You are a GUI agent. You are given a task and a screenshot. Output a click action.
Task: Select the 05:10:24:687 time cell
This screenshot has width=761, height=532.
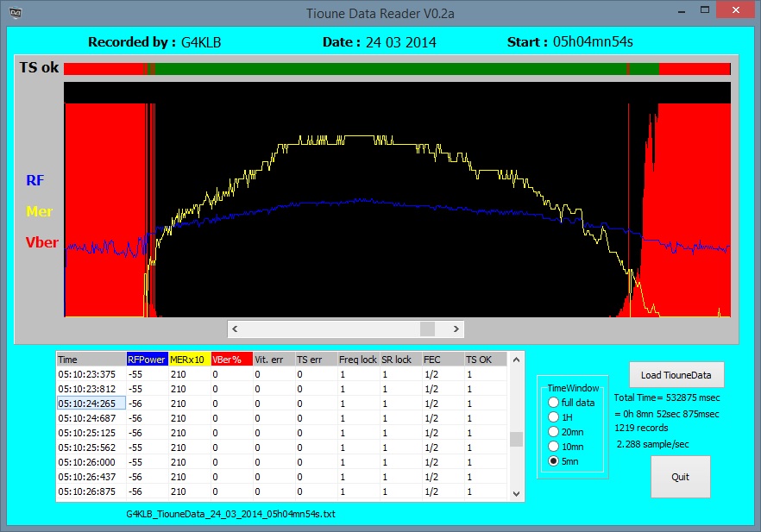91,418
